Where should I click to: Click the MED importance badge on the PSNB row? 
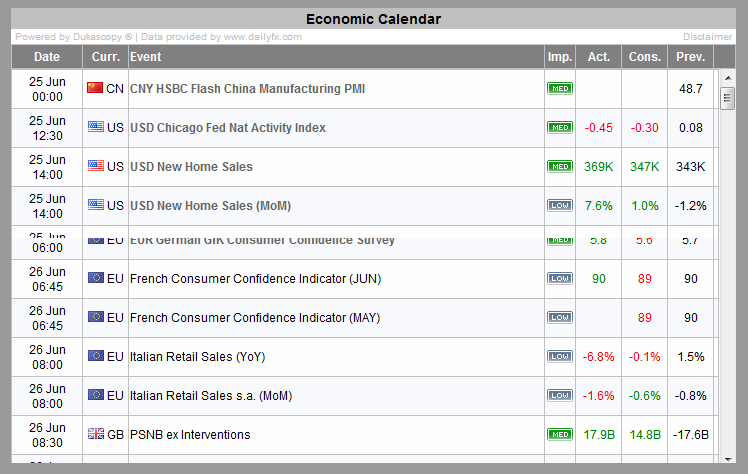560,434
